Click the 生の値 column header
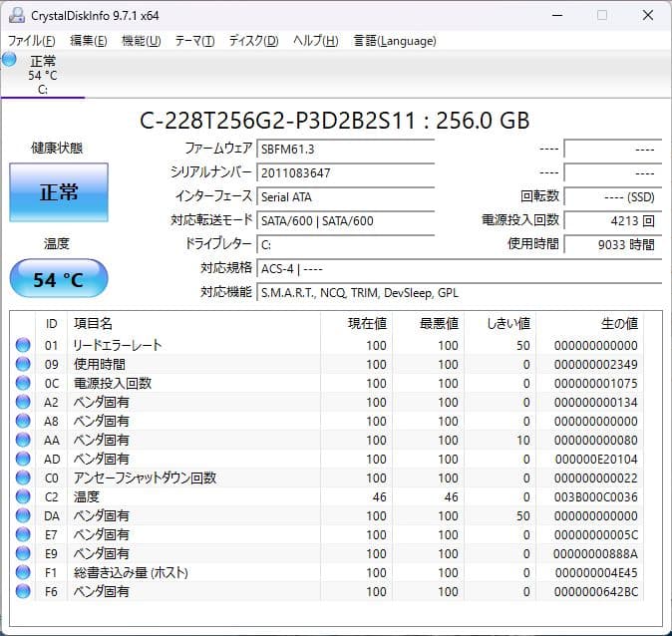 [x=589, y=324]
